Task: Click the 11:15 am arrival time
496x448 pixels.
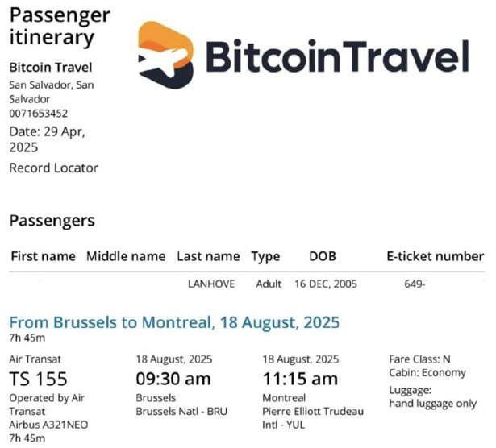Action: click(300, 379)
